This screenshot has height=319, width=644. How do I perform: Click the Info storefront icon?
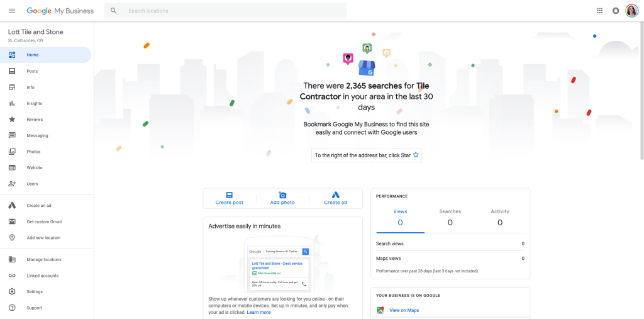[x=12, y=87]
